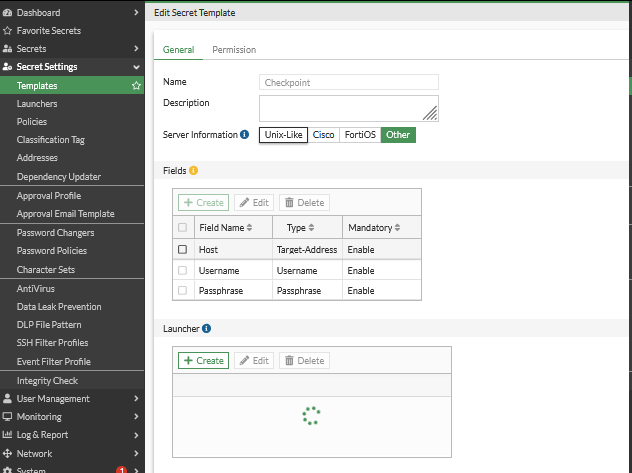Click Delete button in Launcher table

(x=304, y=360)
